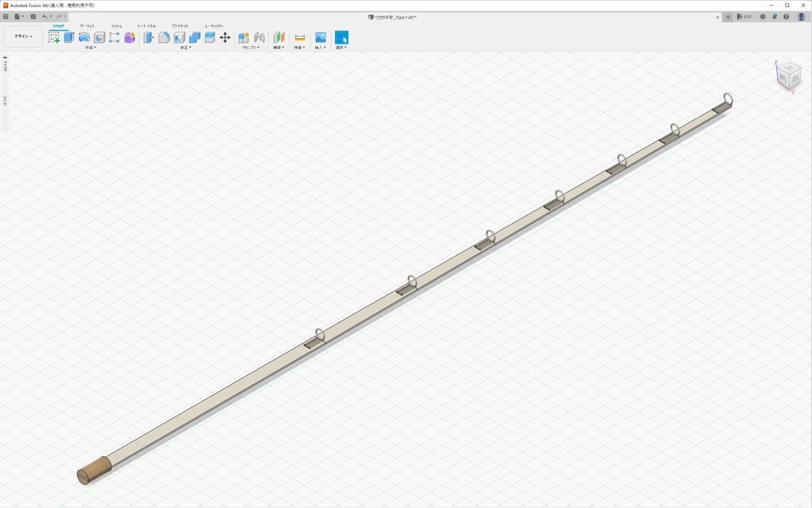Select the Press Pull tool

point(148,37)
